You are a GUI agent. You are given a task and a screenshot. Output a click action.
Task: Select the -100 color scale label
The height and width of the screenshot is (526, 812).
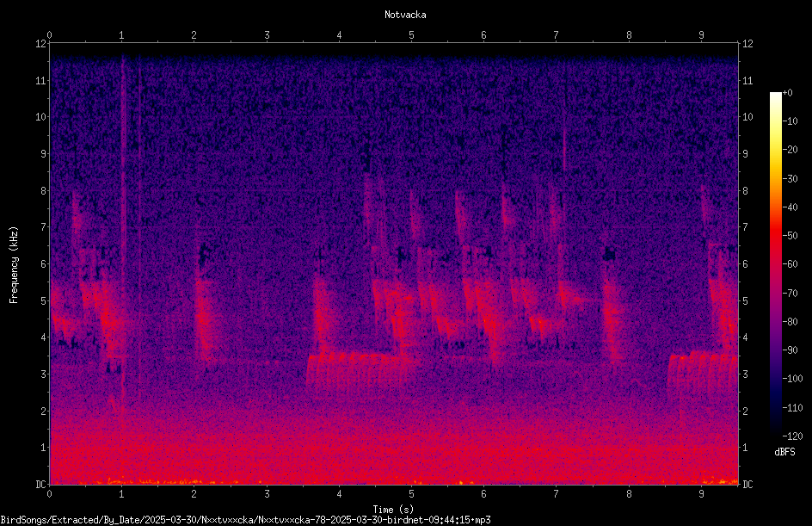(x=793, y=379)
